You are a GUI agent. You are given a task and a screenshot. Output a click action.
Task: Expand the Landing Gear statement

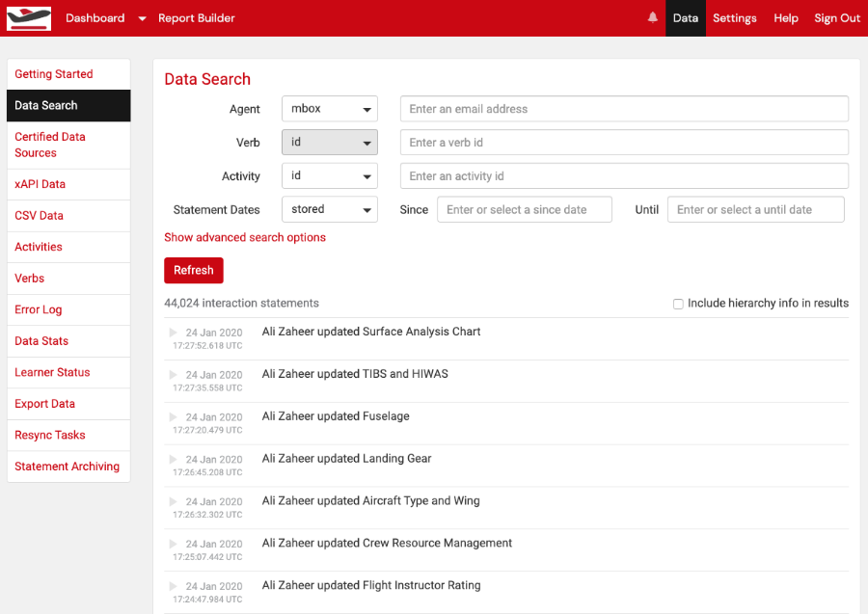[x=174, y=459]
